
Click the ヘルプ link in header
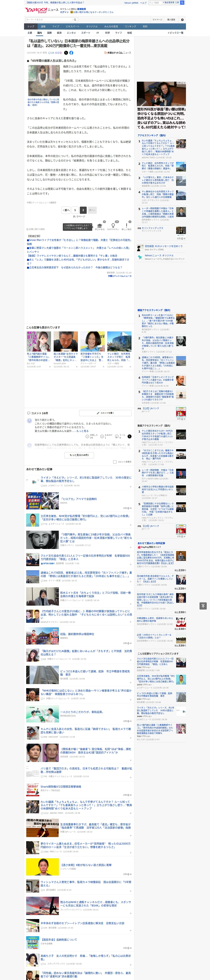(143, 3)
